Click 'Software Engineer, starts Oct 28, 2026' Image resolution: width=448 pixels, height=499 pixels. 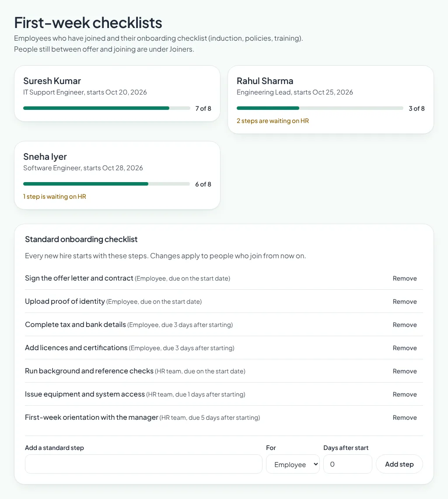tap(83, 168)
